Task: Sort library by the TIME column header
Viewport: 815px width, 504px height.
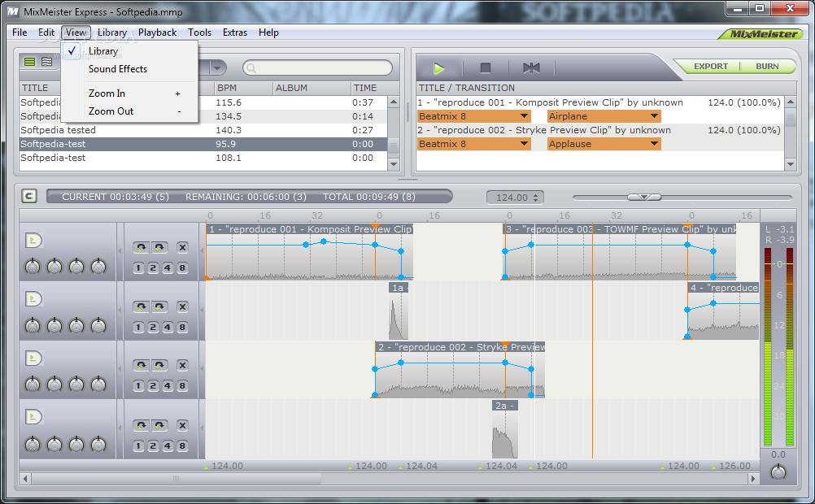Action: (369, 88)
